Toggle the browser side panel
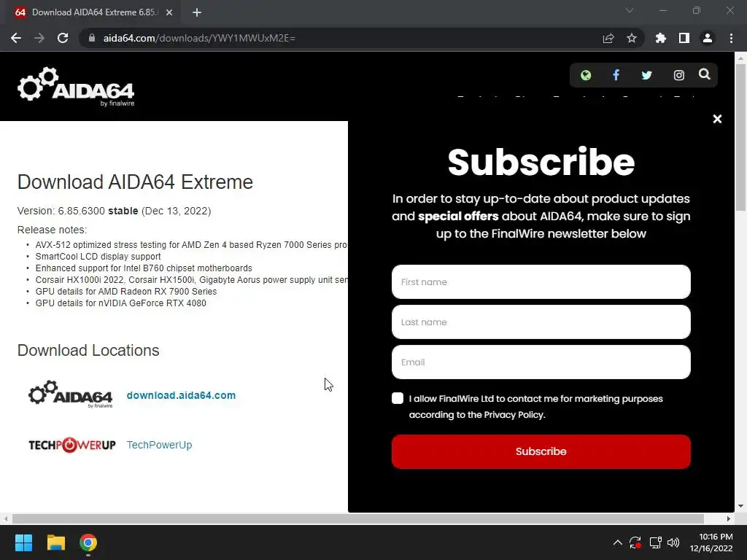Screen dimensions: 747x560 coord(684,38)
